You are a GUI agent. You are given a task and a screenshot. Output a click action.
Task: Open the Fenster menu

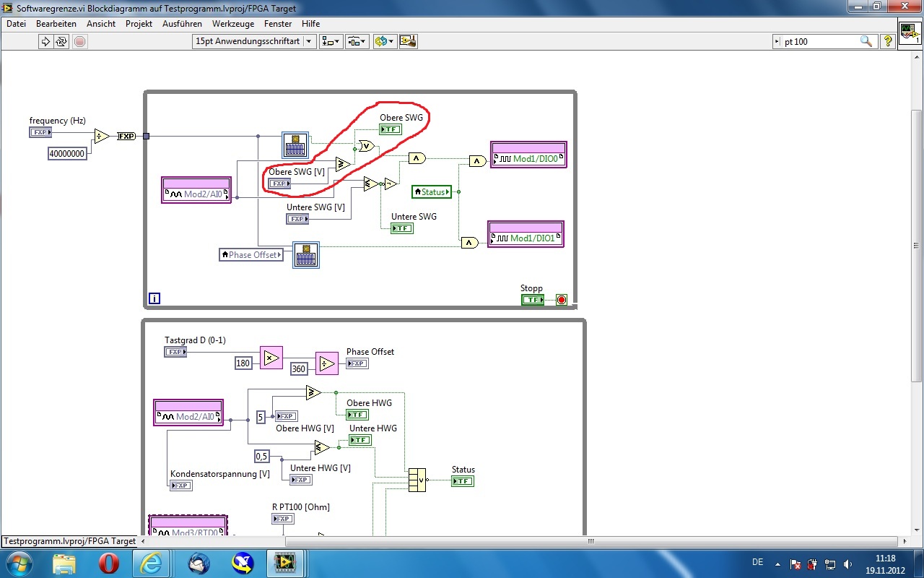(x=278, y=24)
